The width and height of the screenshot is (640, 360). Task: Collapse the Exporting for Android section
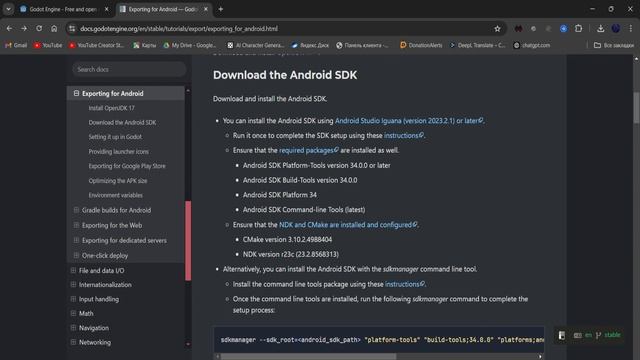click(x=76, y=93)
